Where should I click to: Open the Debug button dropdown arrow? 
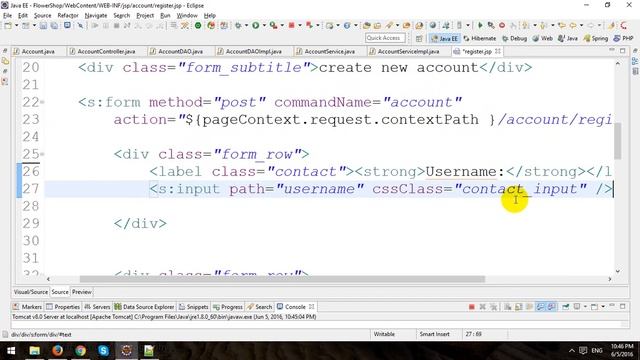pyautogui.click(x=246, y=25)
